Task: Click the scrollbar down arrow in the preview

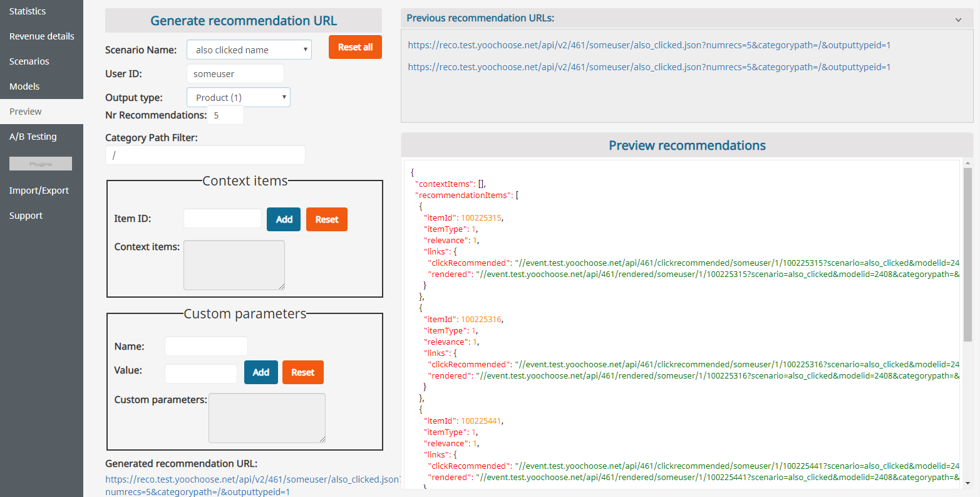Action: (968, 483)
